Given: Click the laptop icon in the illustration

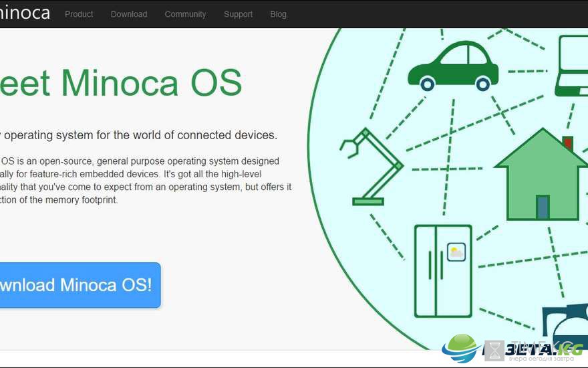Looking at the screenshot, I should tap(571, 66).
